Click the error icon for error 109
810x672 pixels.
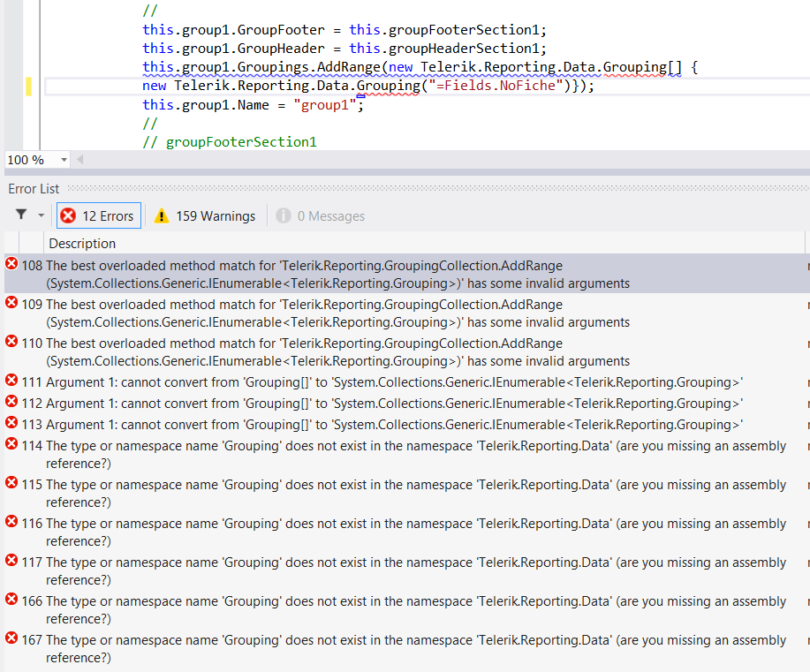click(x=11, y=303)
